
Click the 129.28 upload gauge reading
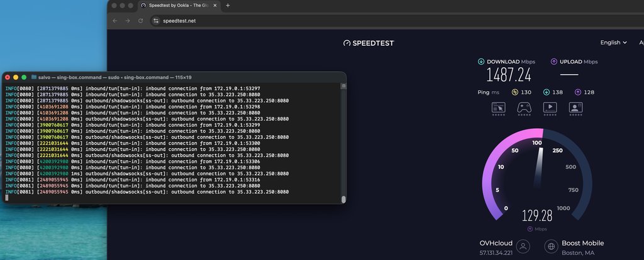click(537, 215)
